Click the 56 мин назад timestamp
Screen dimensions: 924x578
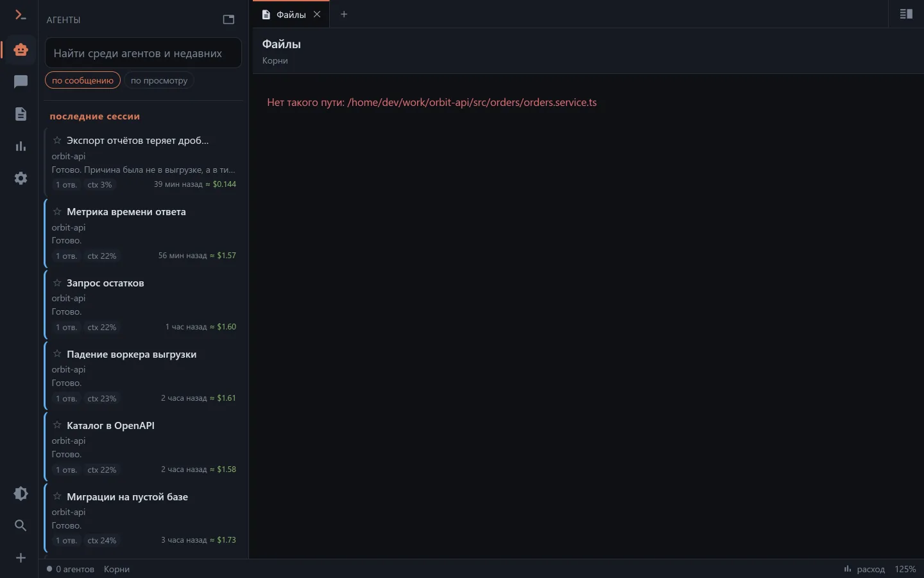[x=183, y=256]
